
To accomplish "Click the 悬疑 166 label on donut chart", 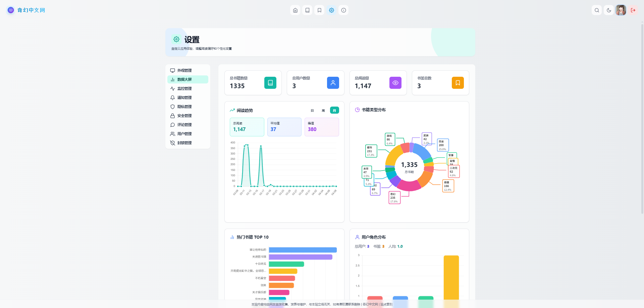I will [x=448, y=186].
